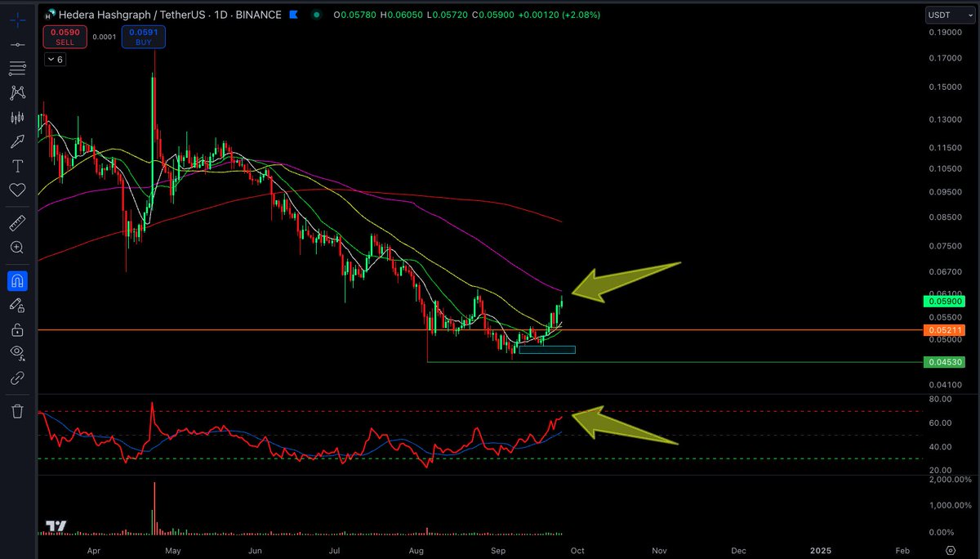Select the XABCD pattern tool
Screen dimensions: 980x559
tap(16, 93)
